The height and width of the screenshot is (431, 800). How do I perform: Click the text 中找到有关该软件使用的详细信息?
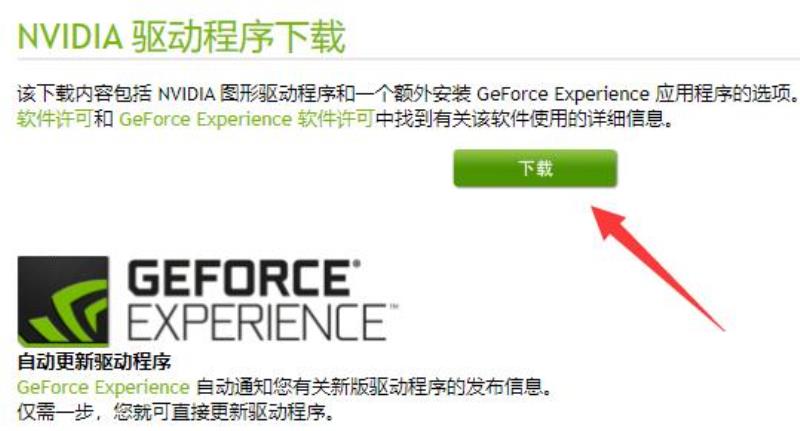tap(524, 119)
